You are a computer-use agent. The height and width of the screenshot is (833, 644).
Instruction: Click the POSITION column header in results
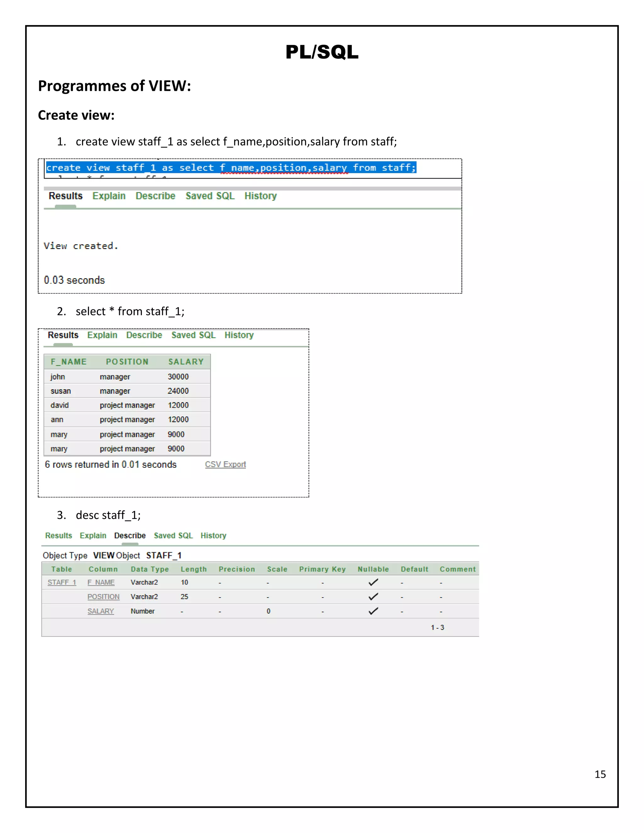point(127,361)
